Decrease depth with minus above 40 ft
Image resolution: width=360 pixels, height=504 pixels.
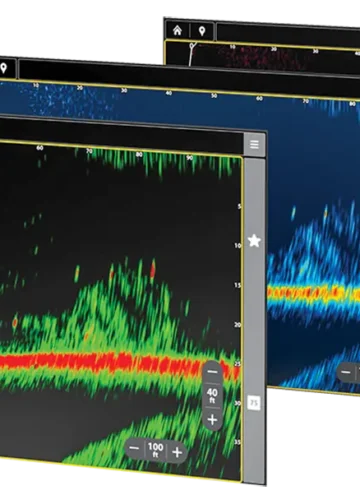[x=212, y=372]
